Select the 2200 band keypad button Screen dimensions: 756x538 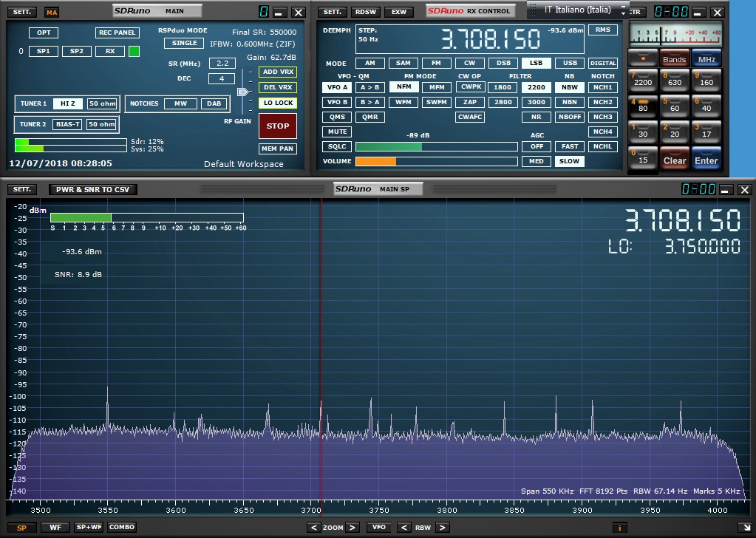point(643,80)
